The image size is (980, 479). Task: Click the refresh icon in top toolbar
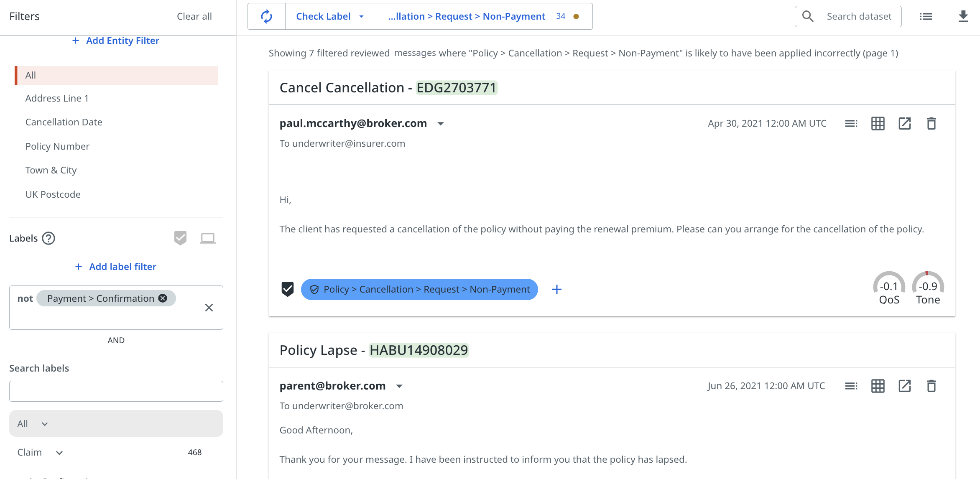(266, 16)
